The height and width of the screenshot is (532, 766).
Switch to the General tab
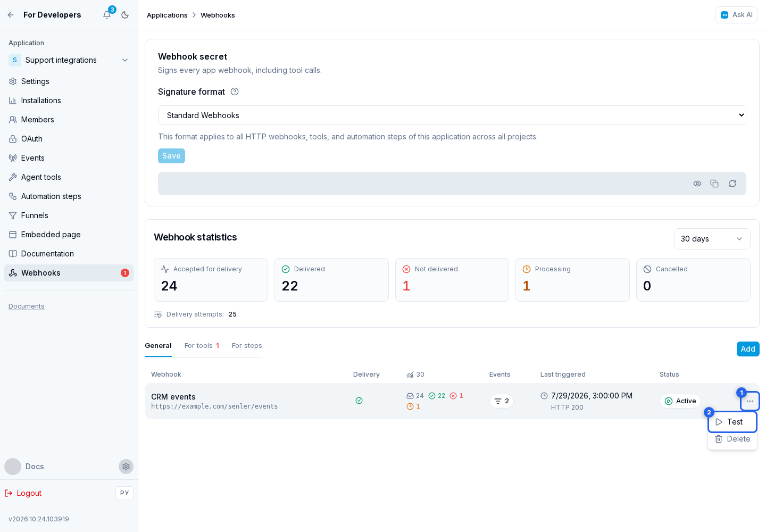point(158,346)
